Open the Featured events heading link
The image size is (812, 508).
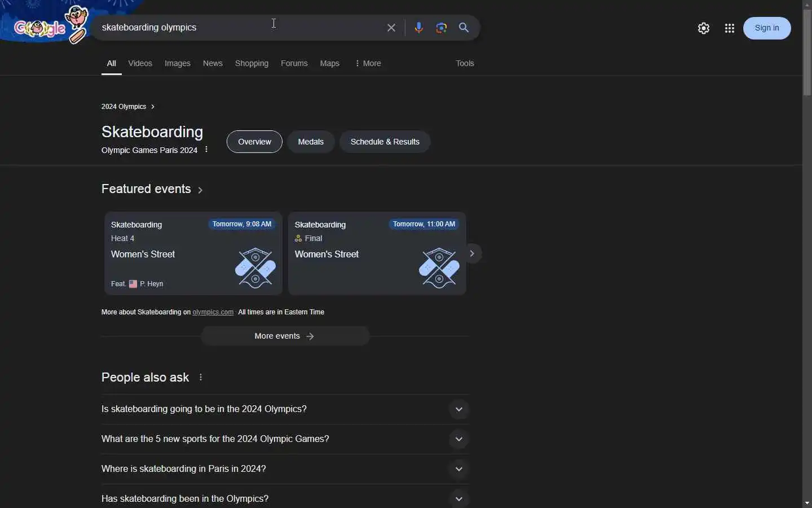tap(152, 189)
